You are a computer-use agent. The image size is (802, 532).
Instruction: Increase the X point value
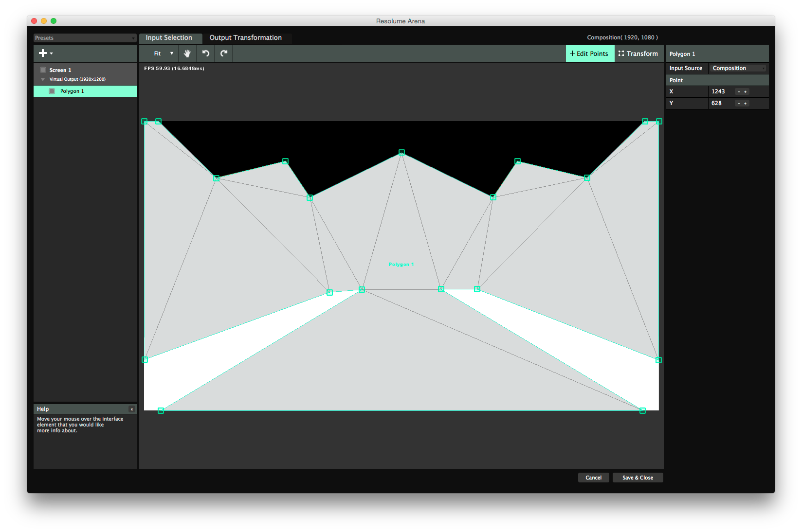(x=745, y=92)
